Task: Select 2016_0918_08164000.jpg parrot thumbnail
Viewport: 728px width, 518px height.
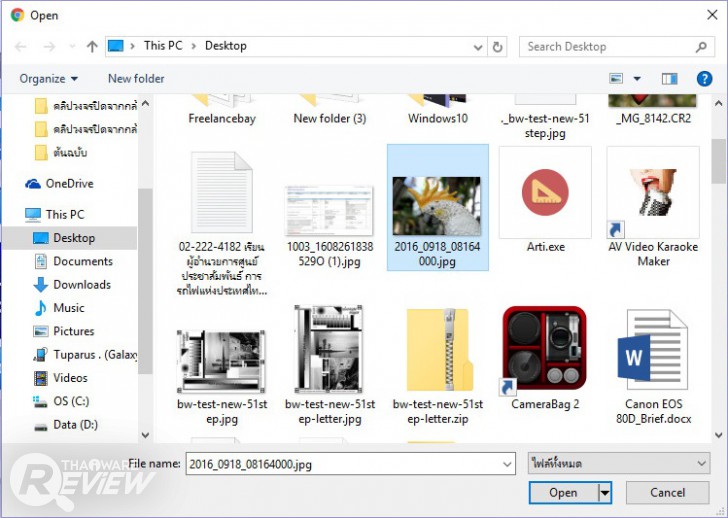Action: pyautogui.click(x=437, y=207)
